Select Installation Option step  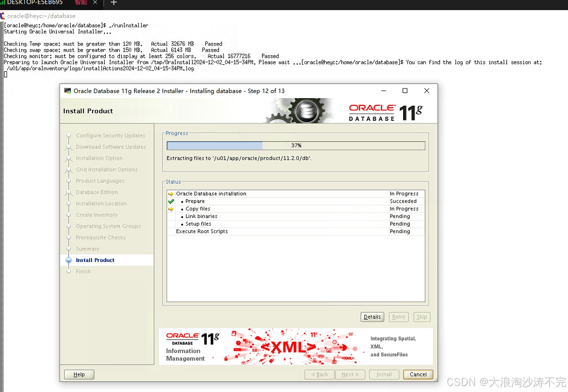(99, 158)
